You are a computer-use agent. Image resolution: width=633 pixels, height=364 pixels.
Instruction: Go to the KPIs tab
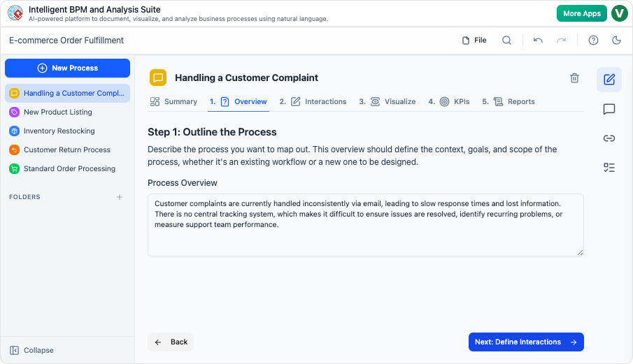(449, 101)
